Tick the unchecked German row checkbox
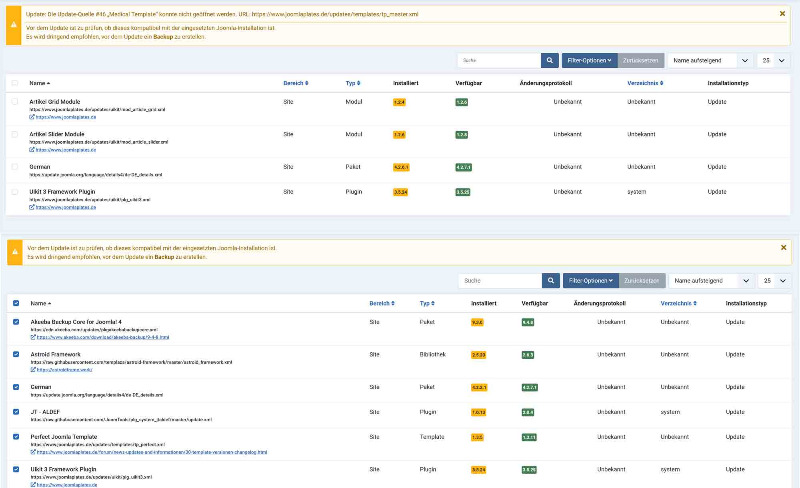800x488 pixels. tap(15, 166)
